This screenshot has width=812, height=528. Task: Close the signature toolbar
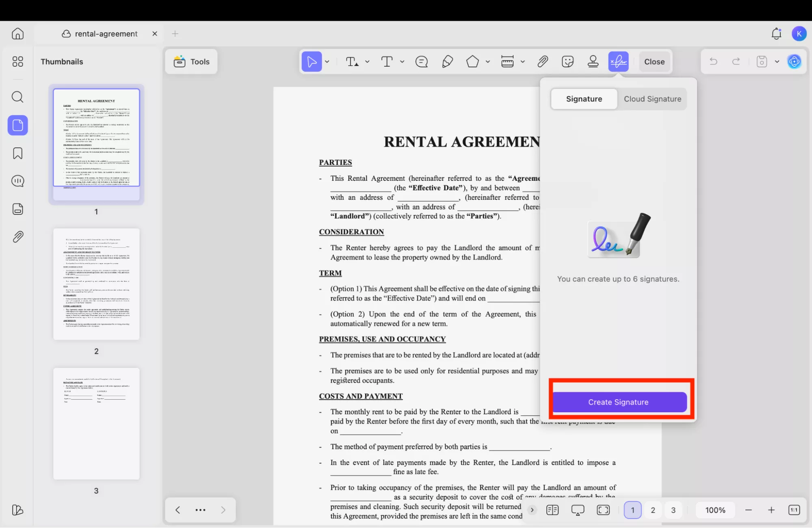coord(654,62)
